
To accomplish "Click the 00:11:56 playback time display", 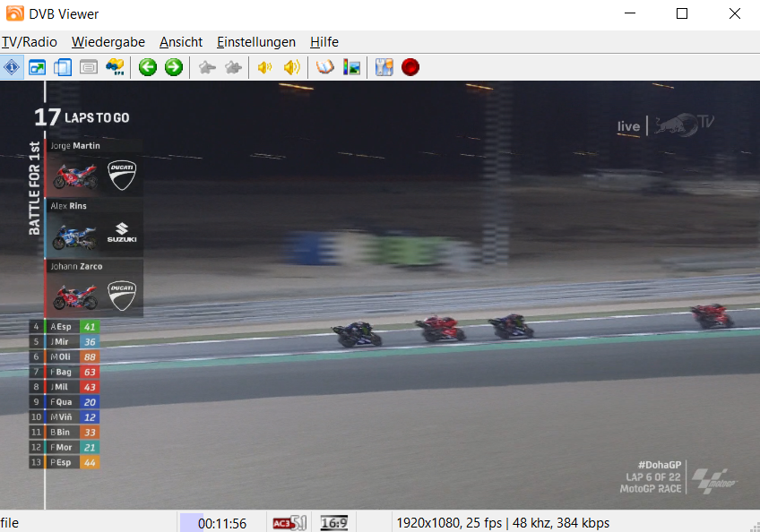I will (222, 523).
